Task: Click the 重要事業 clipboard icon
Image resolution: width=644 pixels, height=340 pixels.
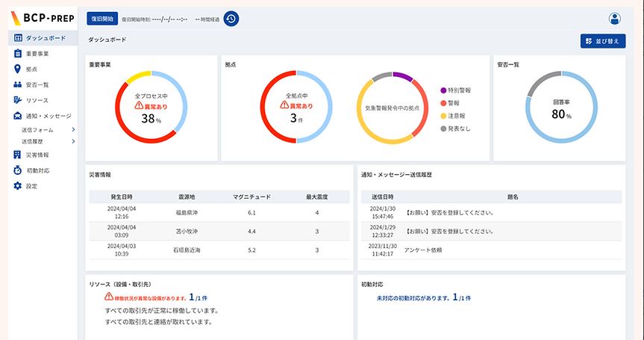Action: [x=18, y=54]
